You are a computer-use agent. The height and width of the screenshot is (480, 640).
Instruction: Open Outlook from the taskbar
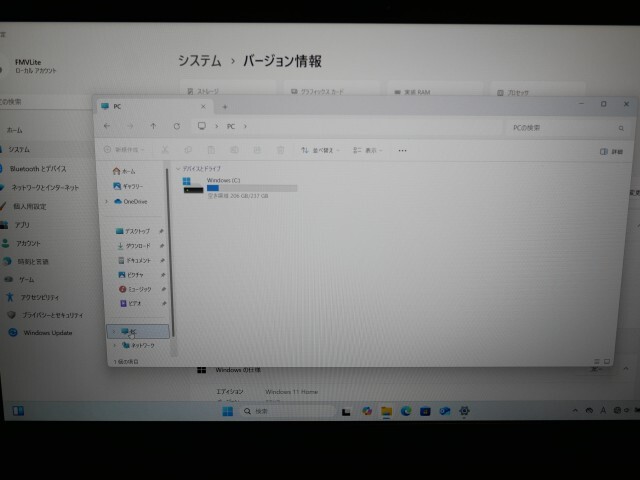444,411
